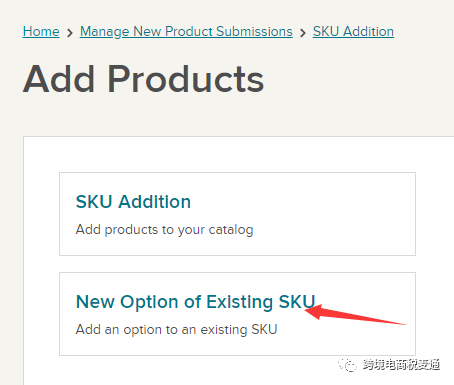Click the 'Add products to your catalog' description
The height and width of the screenshot is (385, 454).
pyautogui.click(x=165, y=230)
